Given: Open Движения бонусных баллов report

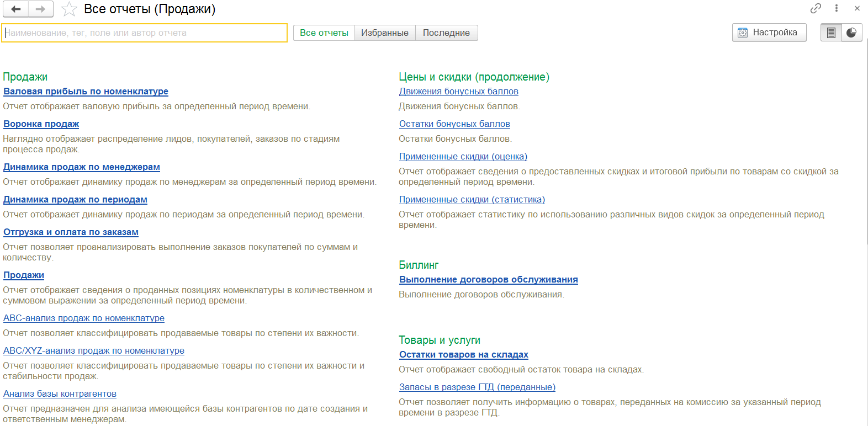Looking at the screenshot, I should [x=459, y=92].
